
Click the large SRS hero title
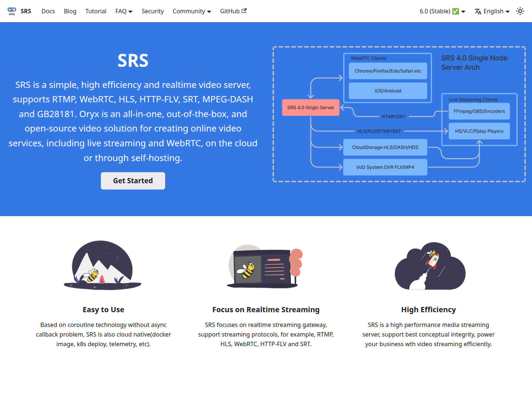(x=133, y=61)
